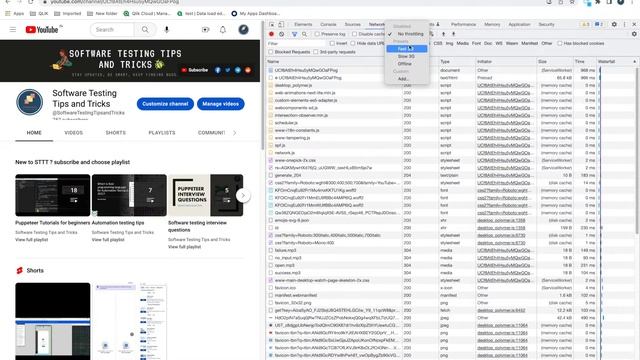Toggle the Invert filter checkbox
640x360 pixels.
pyautogui.click(x=332, y=43)
